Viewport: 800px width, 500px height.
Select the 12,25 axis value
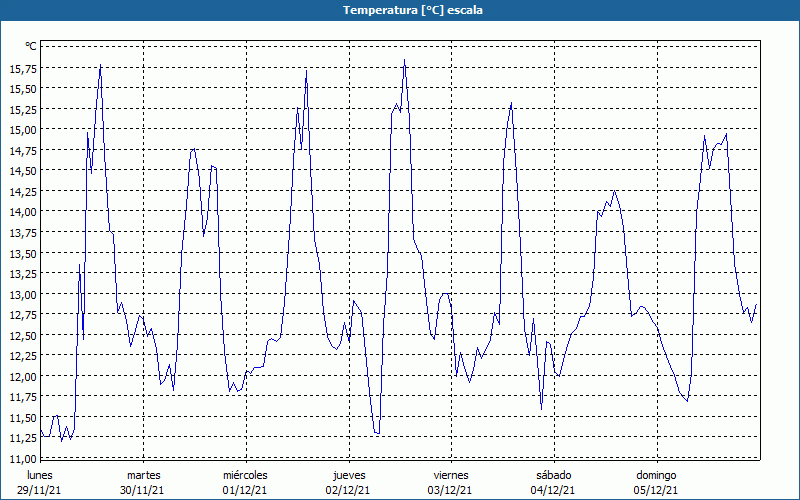click(x=23, y=356)
